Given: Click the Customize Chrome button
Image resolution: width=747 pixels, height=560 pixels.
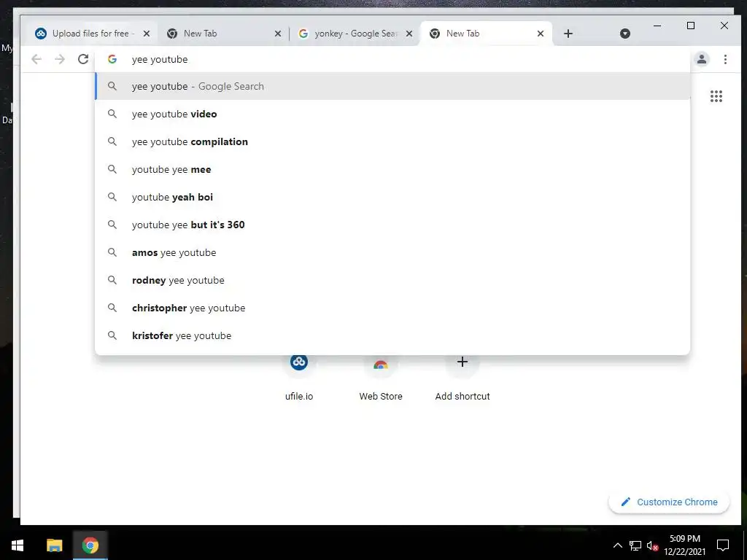Looking at the screenshot, I should click(x=669, y=502).
